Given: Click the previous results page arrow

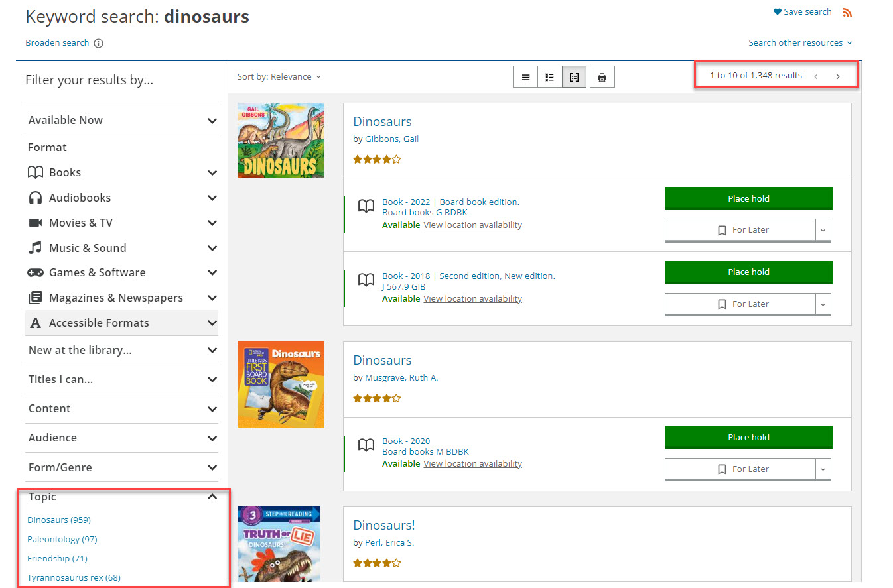Looking at the screenshot, I should tap(815, 76).
